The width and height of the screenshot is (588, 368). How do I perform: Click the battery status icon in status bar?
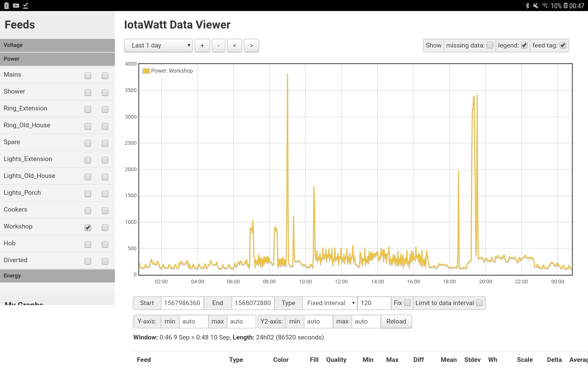(565, 6)
